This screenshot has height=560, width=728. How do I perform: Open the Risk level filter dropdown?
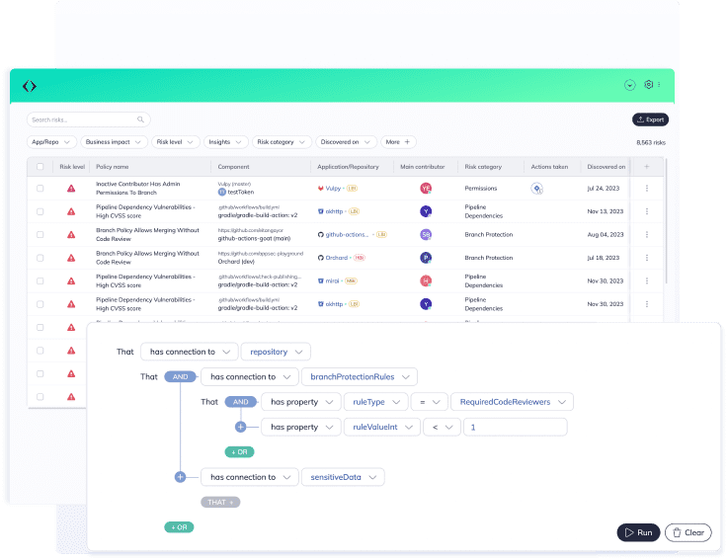point(176,142)
